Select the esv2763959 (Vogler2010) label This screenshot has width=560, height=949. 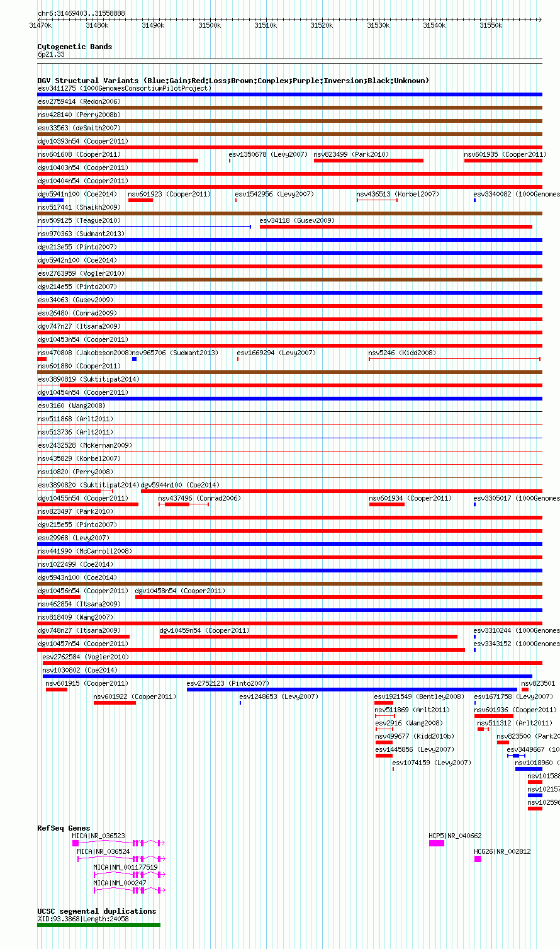(x=81, y=273)
